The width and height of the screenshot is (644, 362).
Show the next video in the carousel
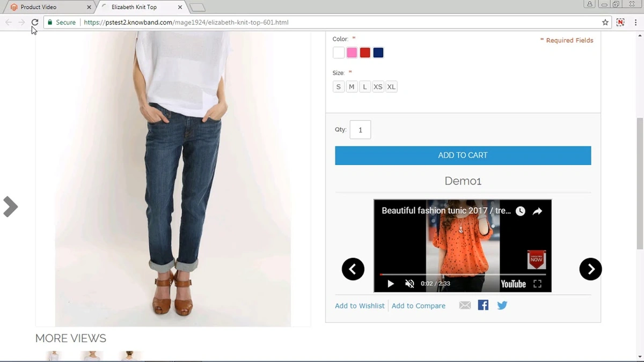click(590, 269)
